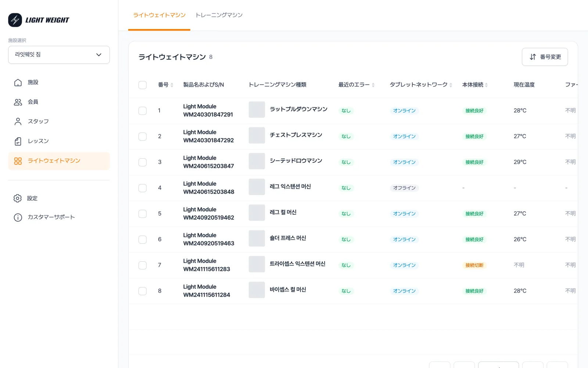Click the 接続切断 status badge in row 7

point(474,265)
